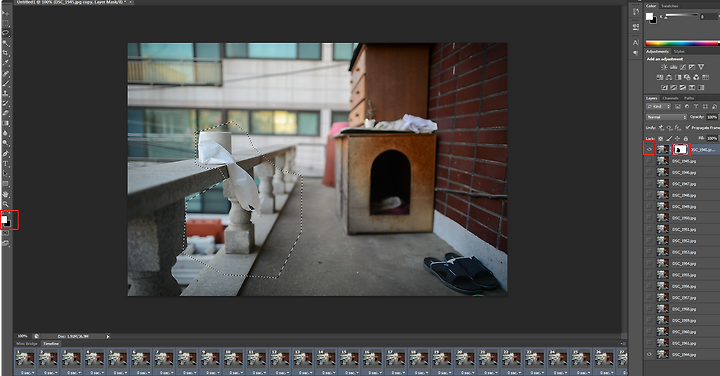This screenshot has height=376, width=720.
Task: Select the Blur tool
Action: (x=6, y=133)
